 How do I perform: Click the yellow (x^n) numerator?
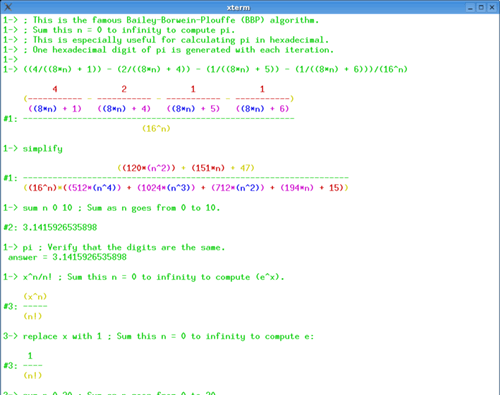point(35,296)
